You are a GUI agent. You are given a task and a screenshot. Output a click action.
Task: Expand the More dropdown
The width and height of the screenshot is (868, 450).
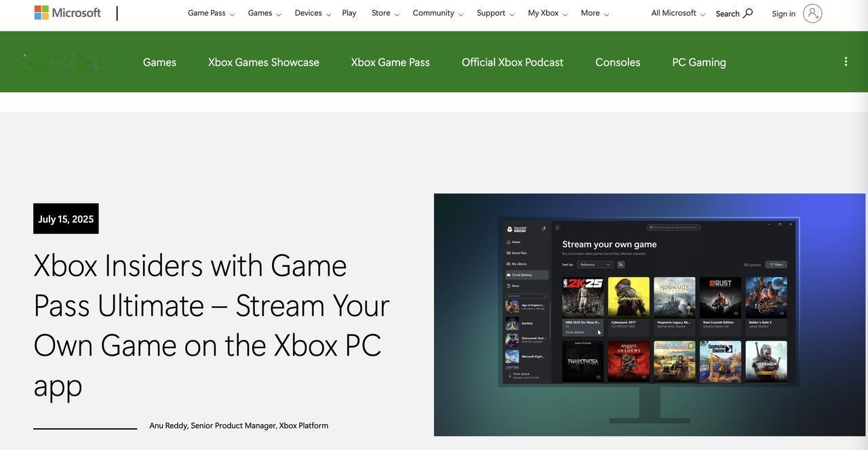[x=595, y=13]
